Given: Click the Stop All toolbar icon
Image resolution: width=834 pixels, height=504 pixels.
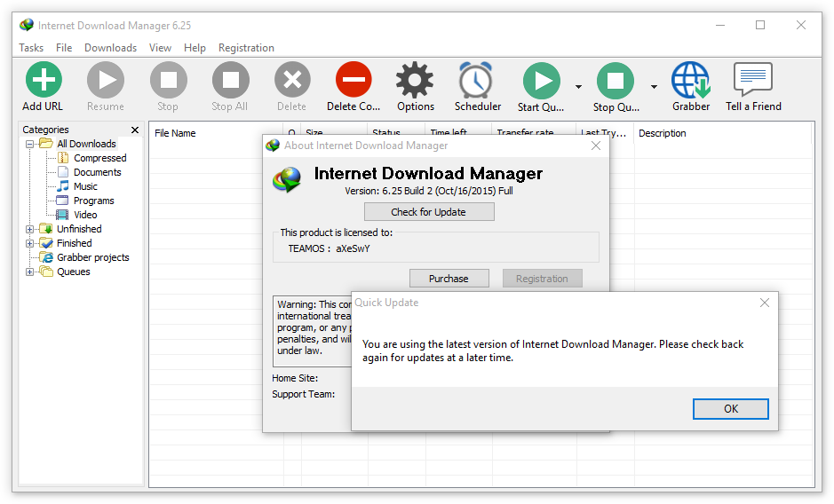Looking at the screenshot, I should (x=230, y=80).
